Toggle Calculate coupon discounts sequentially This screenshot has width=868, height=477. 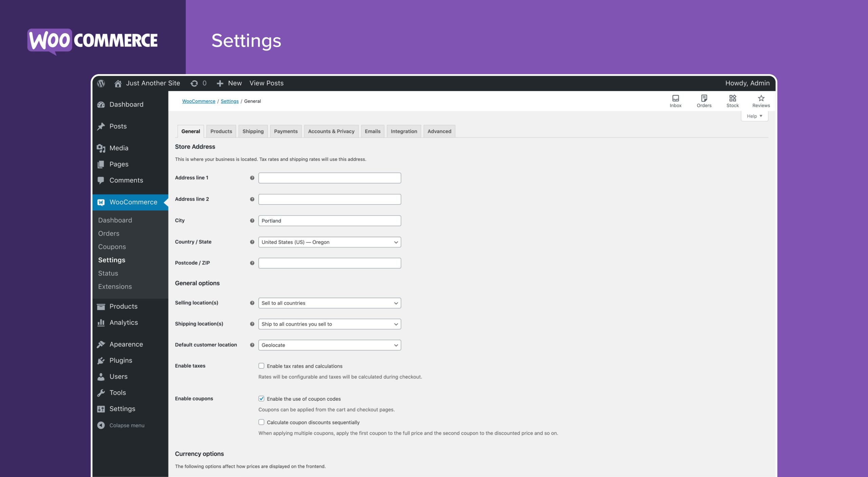(261, 422)
